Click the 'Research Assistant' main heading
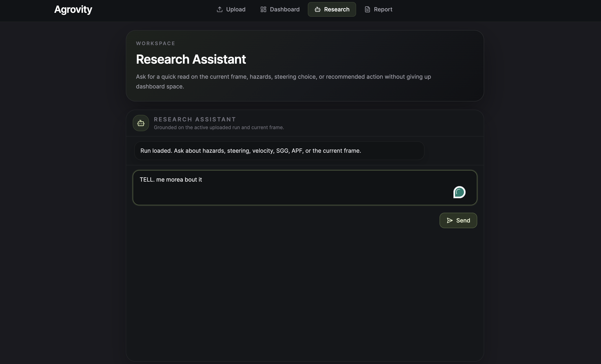The image size is (601, 364). tap(191, 59)
